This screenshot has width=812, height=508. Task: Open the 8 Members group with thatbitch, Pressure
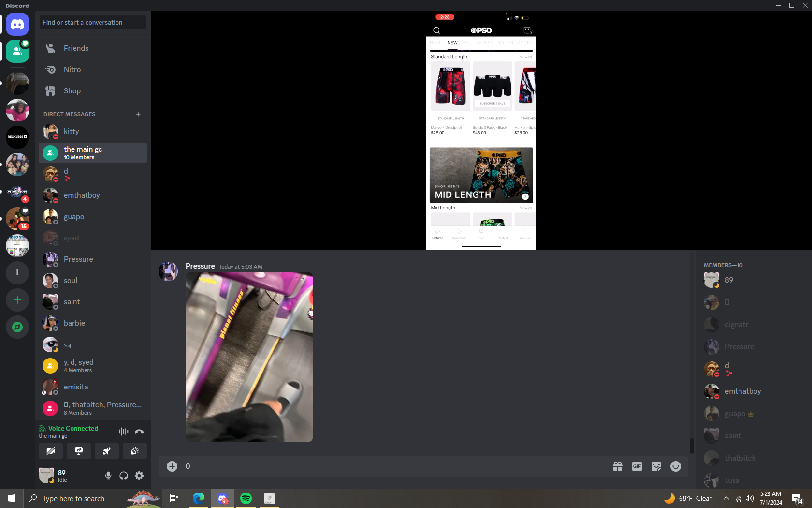click(93, 408)
